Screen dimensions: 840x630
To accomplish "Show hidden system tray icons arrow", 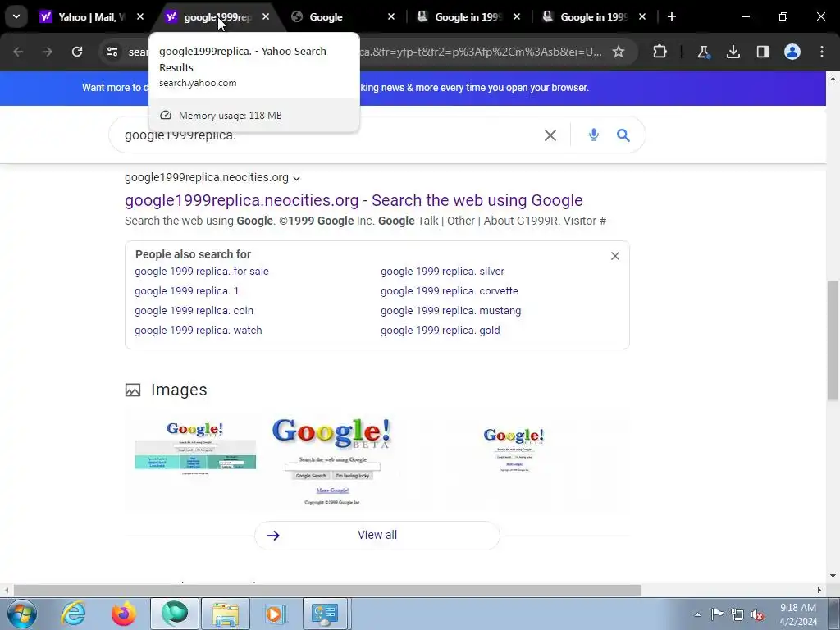I will 697,614.
